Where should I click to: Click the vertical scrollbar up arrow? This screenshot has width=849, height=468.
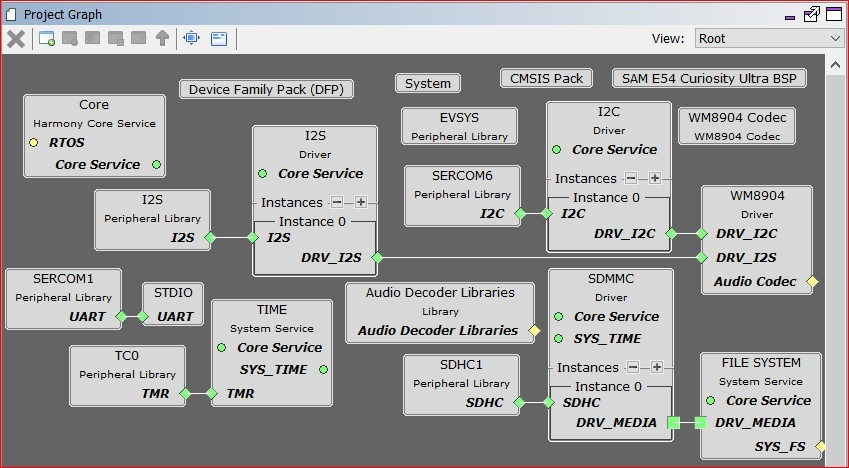[835, 64]
